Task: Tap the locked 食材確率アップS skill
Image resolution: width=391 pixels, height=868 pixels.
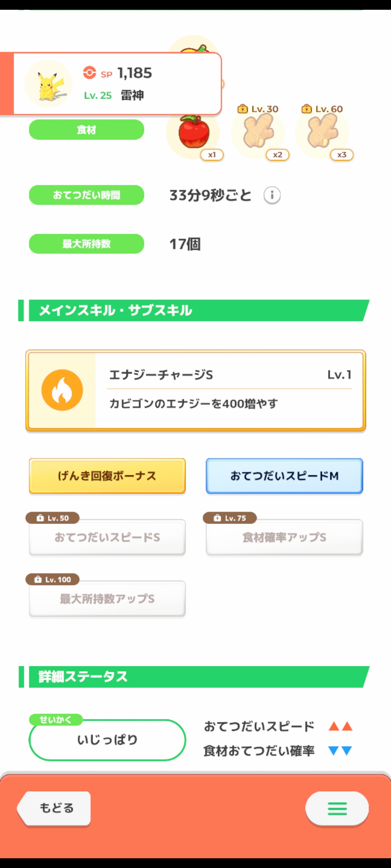Action: (285, 537)
